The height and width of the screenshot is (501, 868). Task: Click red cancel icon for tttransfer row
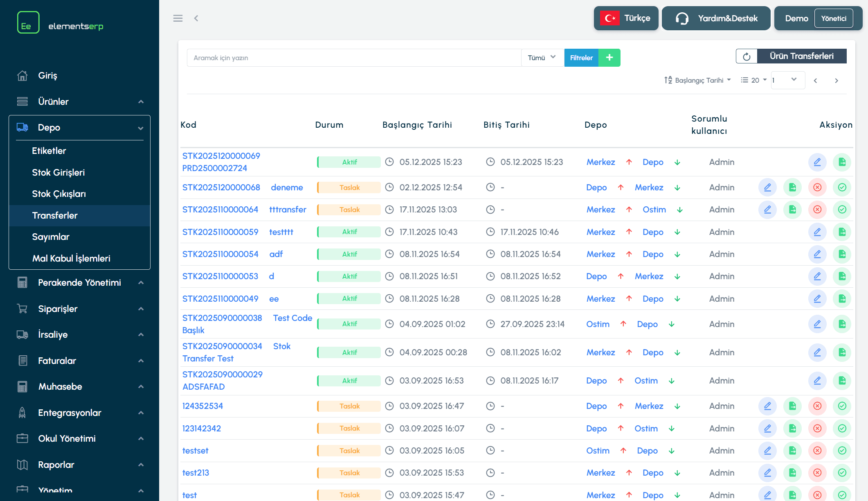tap(817, 210)
